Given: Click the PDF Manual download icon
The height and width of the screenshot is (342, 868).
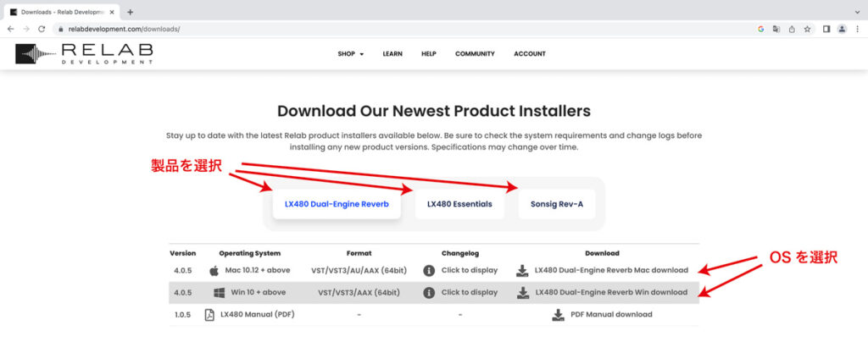Looking at the screenshot, I should click(558, 315).
